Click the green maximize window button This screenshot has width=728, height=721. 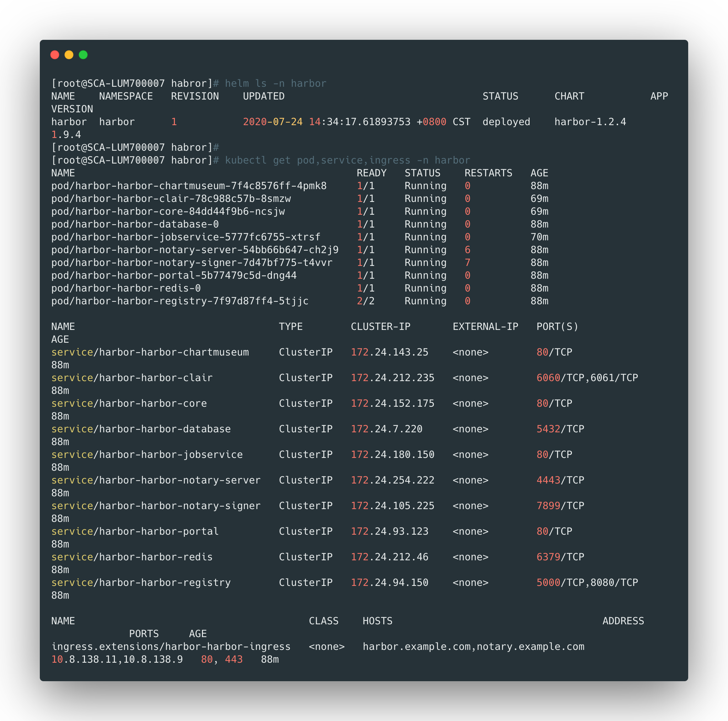(83, 55)
